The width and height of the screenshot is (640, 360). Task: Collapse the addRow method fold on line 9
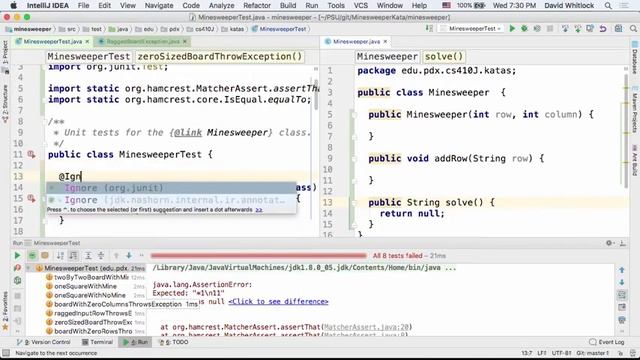pos(354,159)
